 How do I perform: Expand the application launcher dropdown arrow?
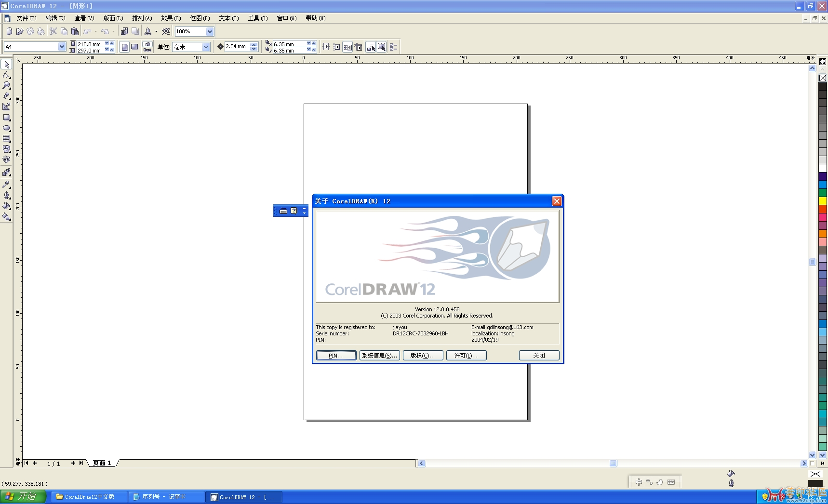(x=156, y=31)
